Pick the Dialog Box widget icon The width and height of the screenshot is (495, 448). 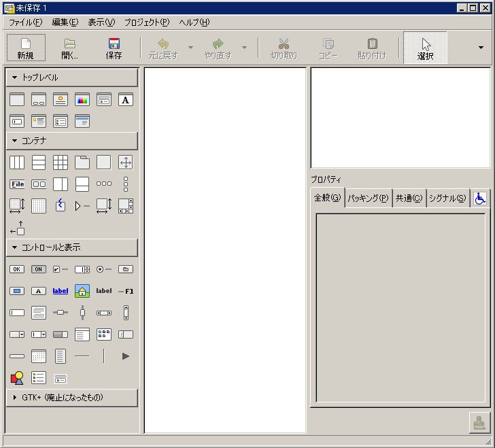click(x=39, y=100)
